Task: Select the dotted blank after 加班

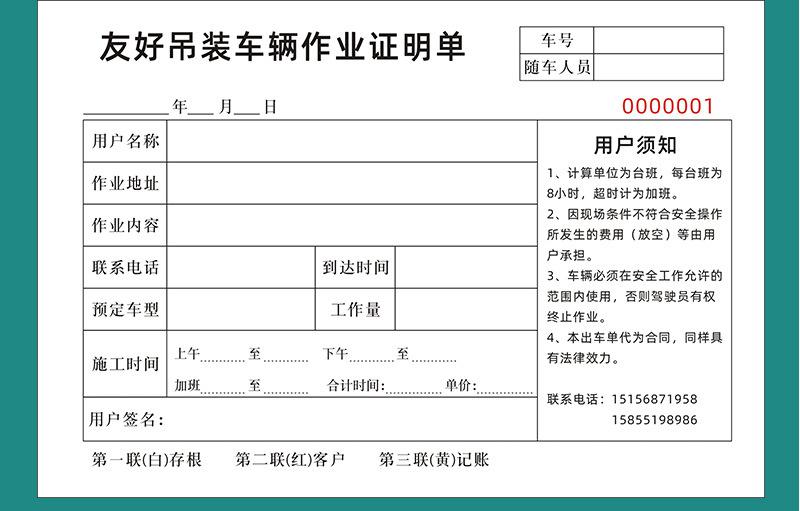Action: click(x=224, y=388)
